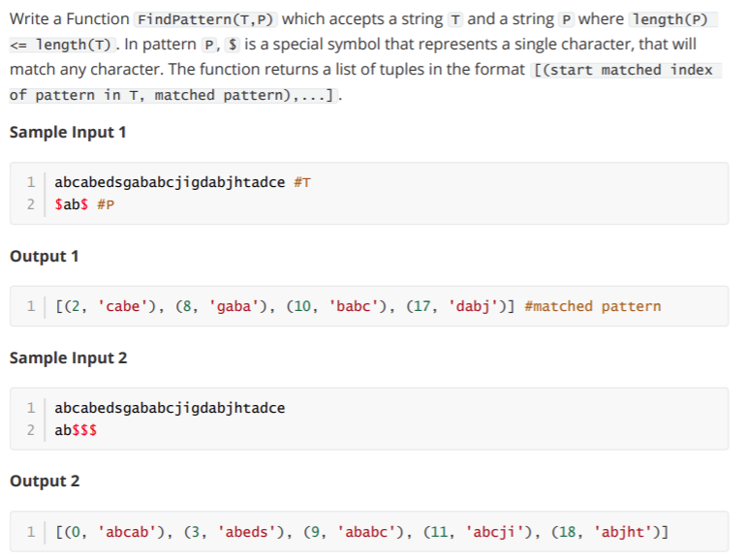The height and width of the screenshot is (560, 748).
Task: Click the string line with #T comment
Action: point(182,182)
